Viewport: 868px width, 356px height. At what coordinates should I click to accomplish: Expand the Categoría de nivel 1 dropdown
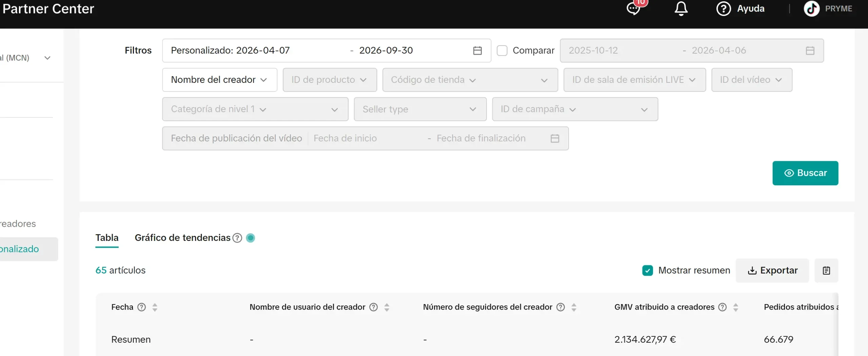[255, 109]
